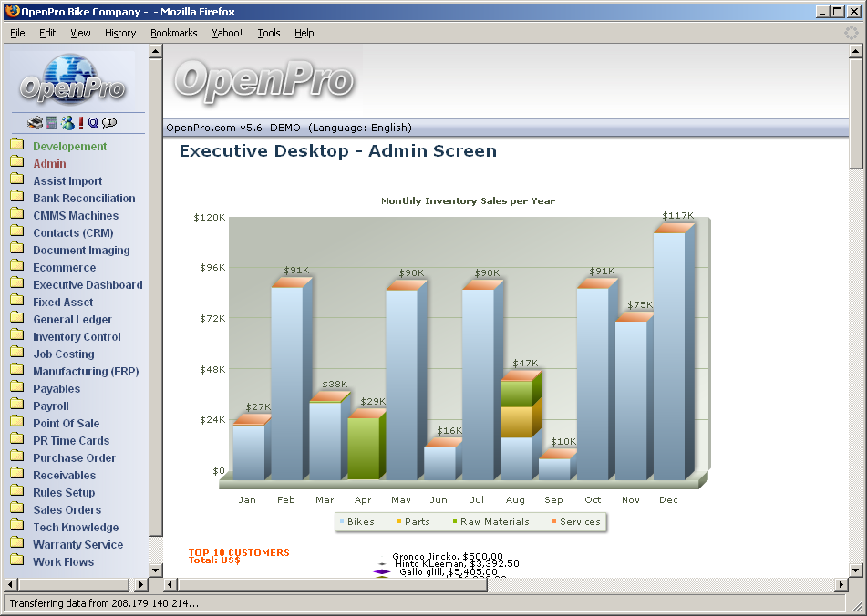867x616 pixels.
Task: Go to Sales Orders module
Action: pyautogui.click(x=67, y=510)
